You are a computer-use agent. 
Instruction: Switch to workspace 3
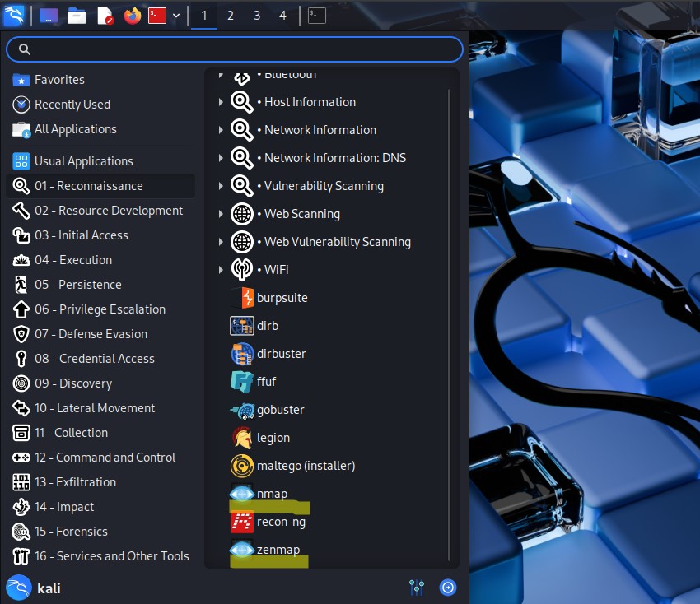(x=257, y=16)
